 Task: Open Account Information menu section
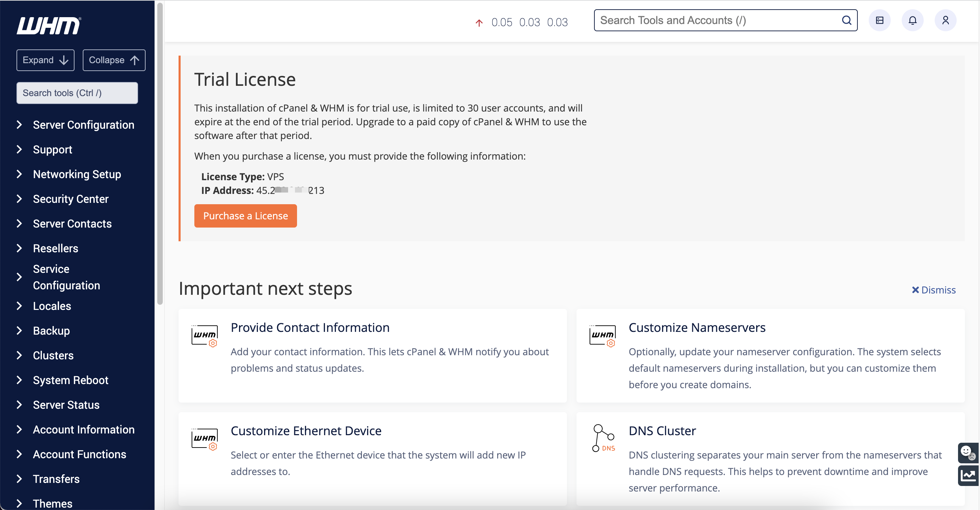(x=84, y=430)
